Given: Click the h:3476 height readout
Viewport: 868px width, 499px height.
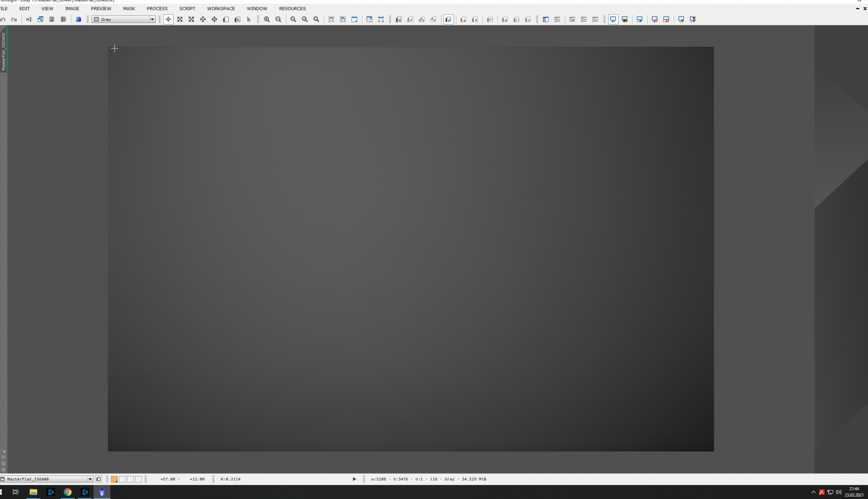Looking at the screenshot, I should [x=401, y=479].
